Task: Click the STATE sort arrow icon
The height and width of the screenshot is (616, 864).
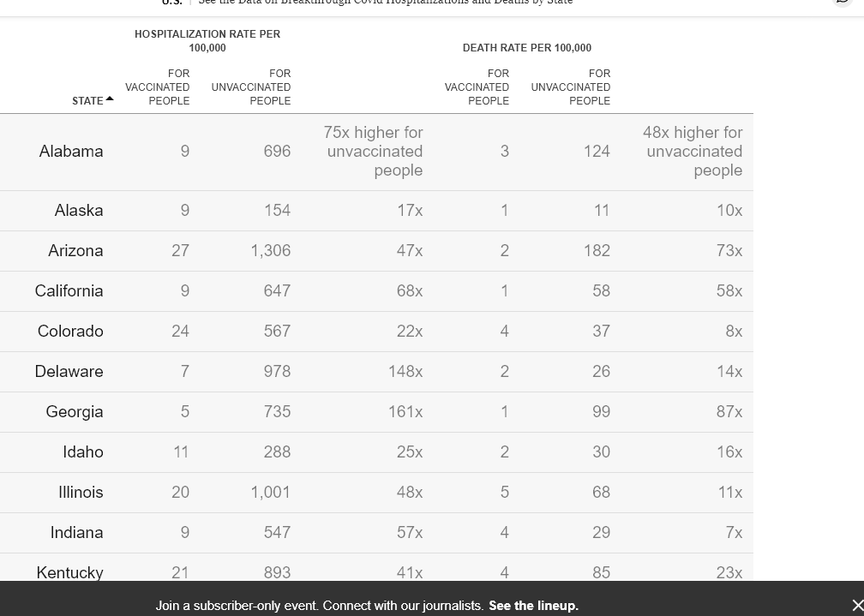Action: coord(110,99)
